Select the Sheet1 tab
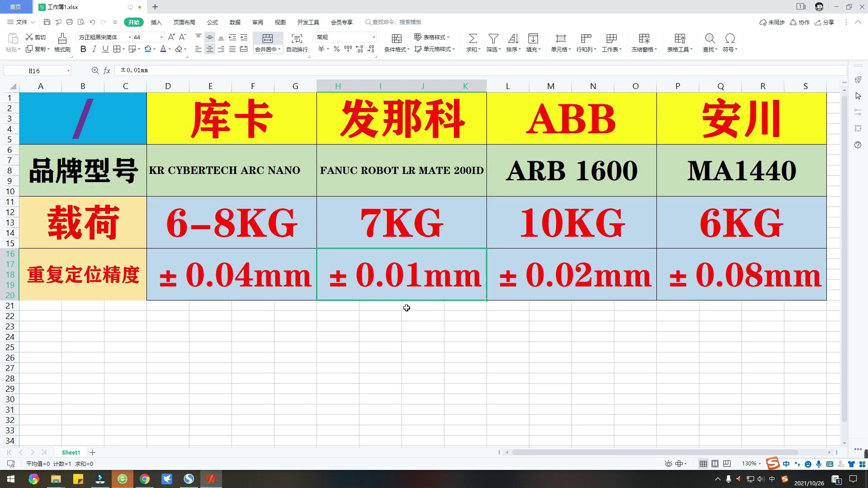The width and height of the screenshot is (868, 488). point(71,452)
